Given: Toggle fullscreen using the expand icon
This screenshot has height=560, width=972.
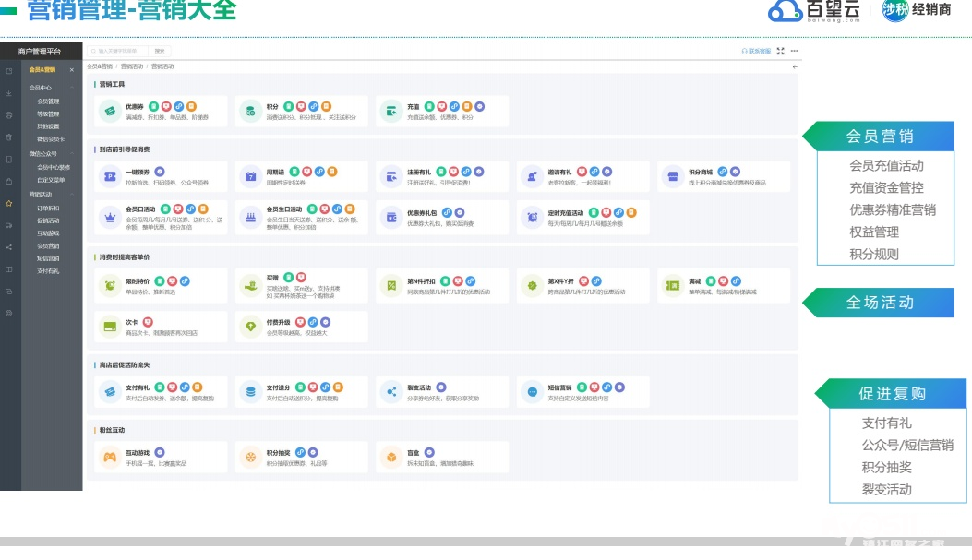Looking at the screenshot, I should pyautogui.click(x=781, y=51).
